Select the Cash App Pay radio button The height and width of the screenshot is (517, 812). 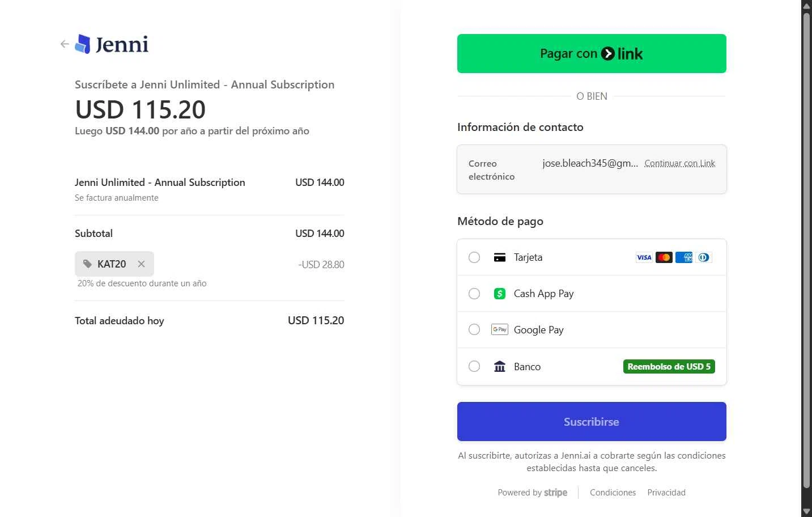[474, 294]
